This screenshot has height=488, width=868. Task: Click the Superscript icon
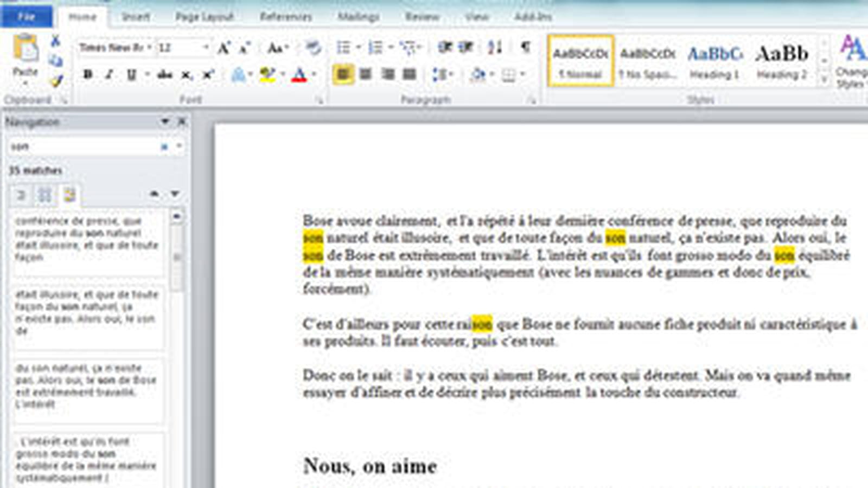click(x=208, y=75)
